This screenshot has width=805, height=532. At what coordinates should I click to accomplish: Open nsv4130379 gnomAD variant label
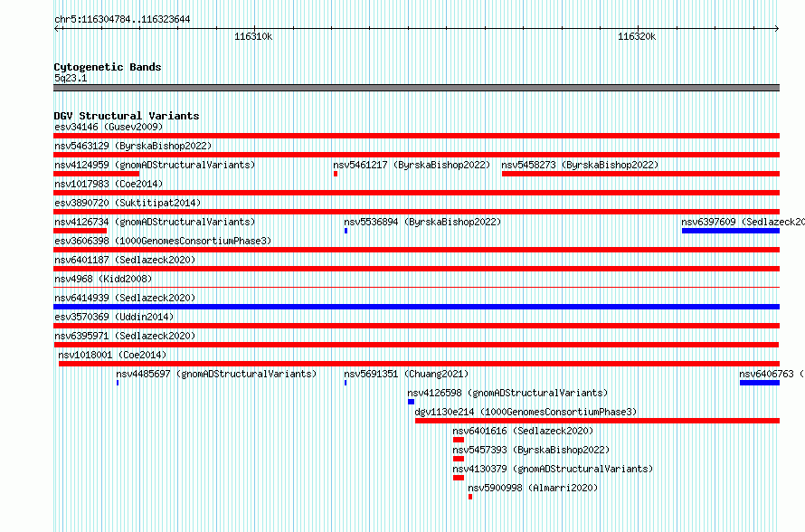click(553, 469)
